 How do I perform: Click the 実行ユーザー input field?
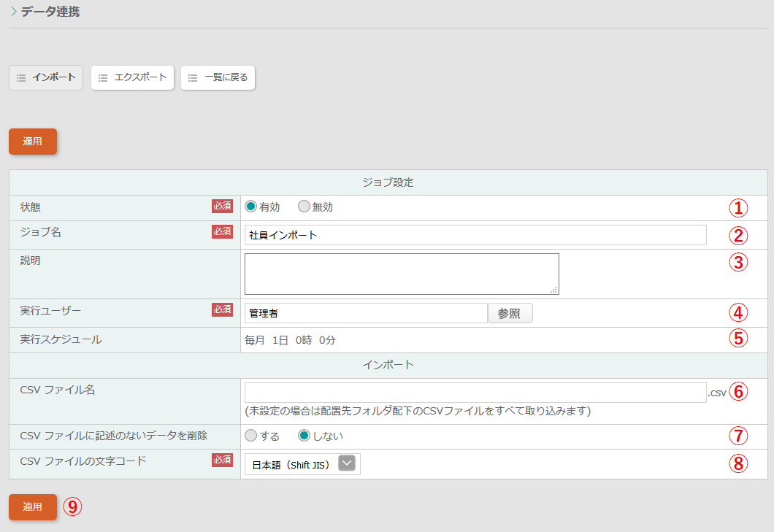(x=366, y=313)
